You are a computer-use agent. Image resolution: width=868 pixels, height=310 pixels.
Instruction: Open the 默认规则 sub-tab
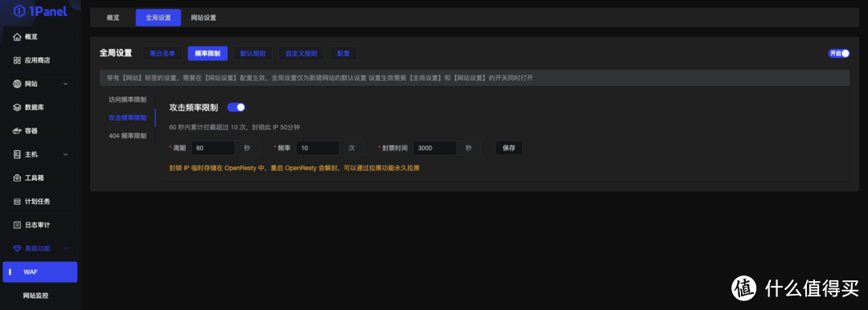[x=252, y=54]
